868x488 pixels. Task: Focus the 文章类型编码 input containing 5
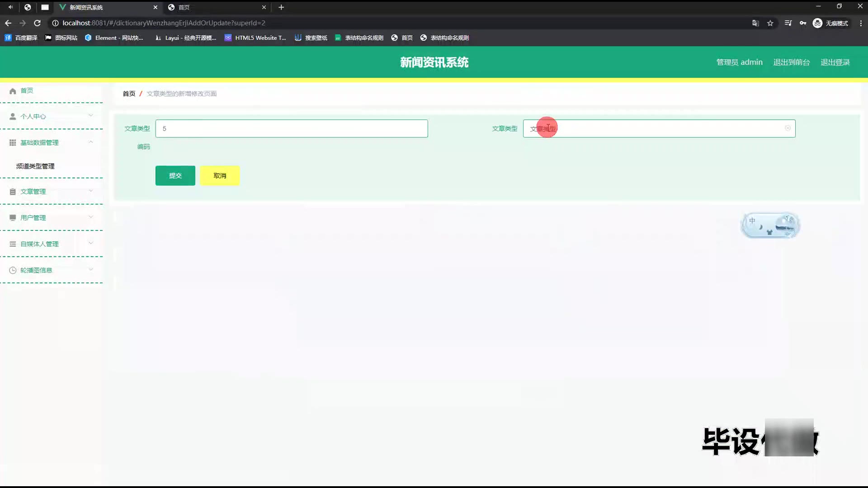tap(292, 129)
